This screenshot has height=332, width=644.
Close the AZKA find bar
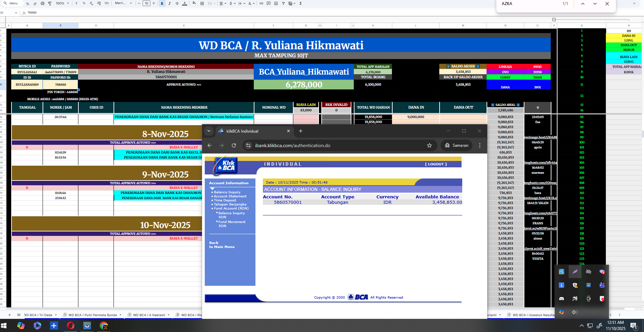pos(607,4)
